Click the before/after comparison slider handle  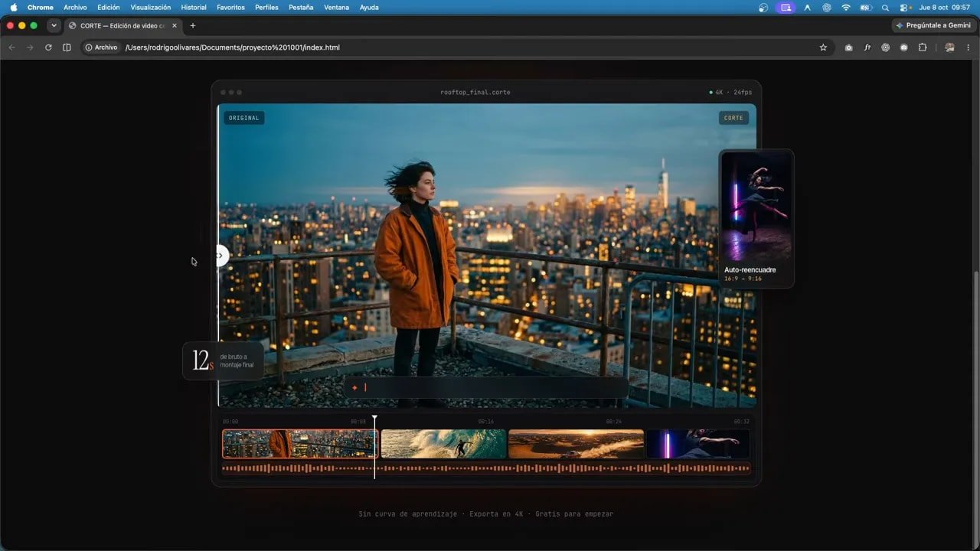click(220, 256)
